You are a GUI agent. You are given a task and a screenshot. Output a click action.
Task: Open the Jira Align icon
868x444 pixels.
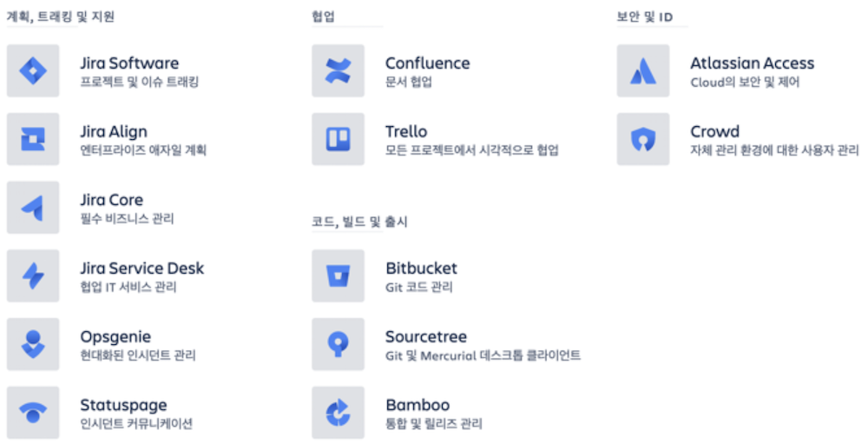pyautogui.click(x=33, y=139)
